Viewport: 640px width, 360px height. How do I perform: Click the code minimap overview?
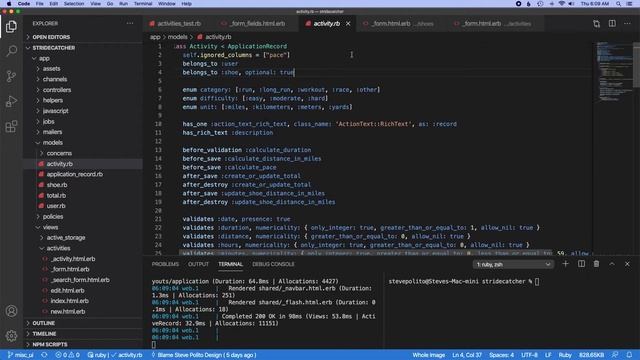point(614,71)
